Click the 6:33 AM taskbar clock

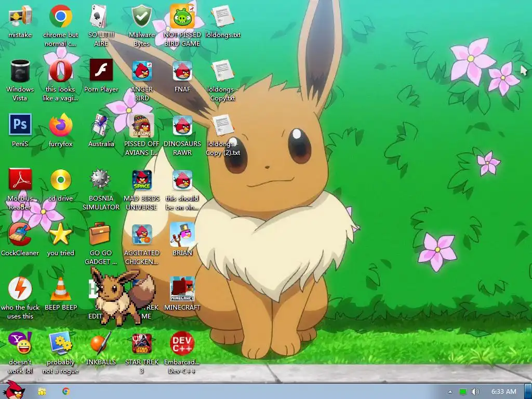tap(504, 392)
